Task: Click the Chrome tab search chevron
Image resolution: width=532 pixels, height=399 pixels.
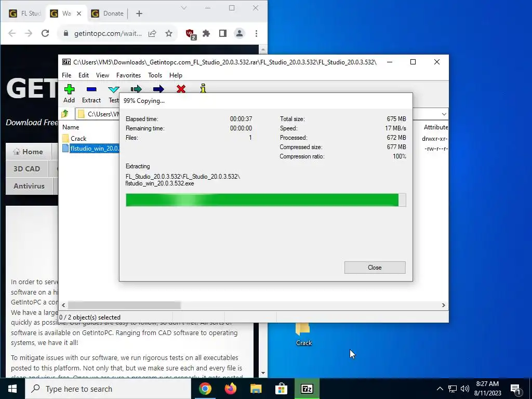Action: point(183,8)
